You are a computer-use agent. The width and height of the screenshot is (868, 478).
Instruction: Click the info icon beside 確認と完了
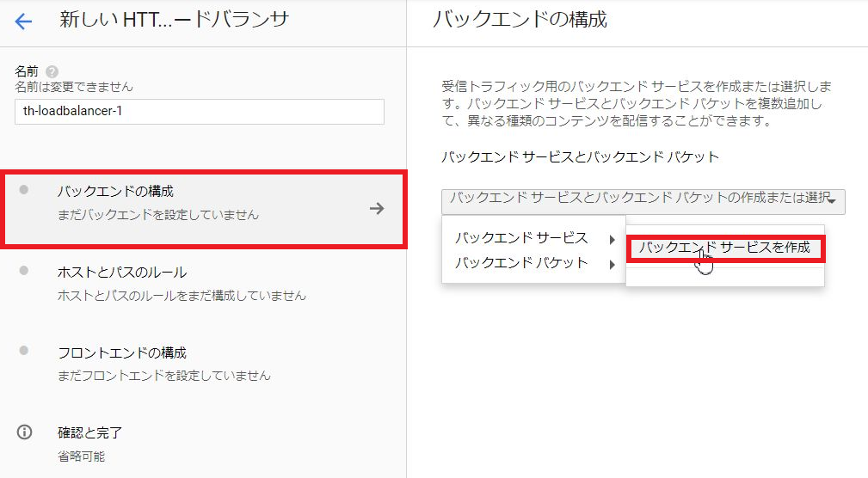(24, 432)
